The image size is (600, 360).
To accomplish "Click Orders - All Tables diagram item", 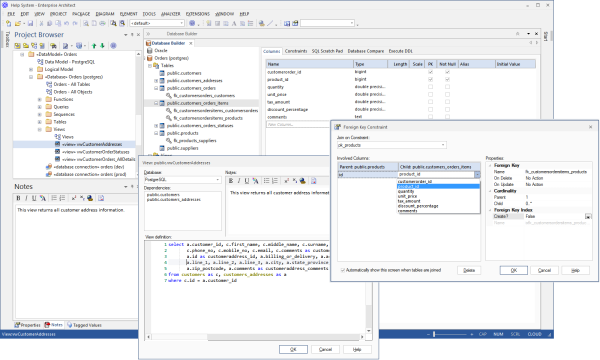I will (72, 84).
